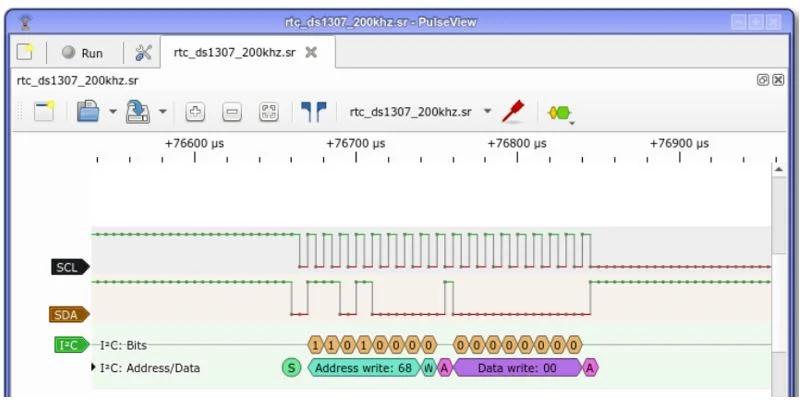This screenshot has width=804, height=408.
Task: Click the probe configure channels icon
Action: coord(514,111)
